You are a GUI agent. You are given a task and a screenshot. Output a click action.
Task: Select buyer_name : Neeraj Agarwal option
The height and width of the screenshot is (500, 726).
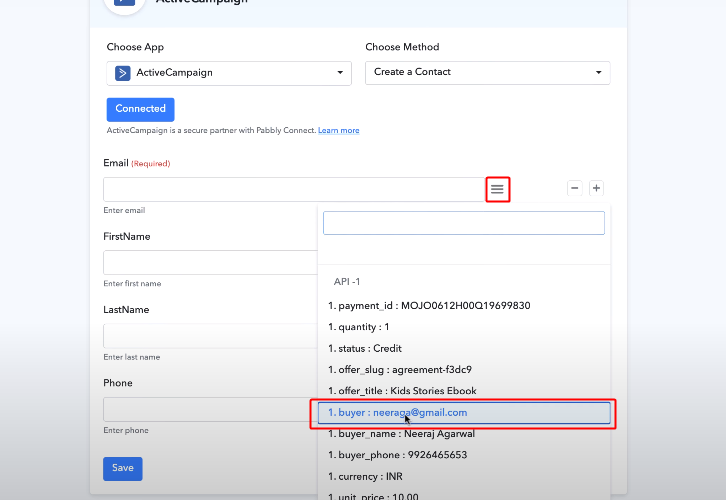[463, 434]
